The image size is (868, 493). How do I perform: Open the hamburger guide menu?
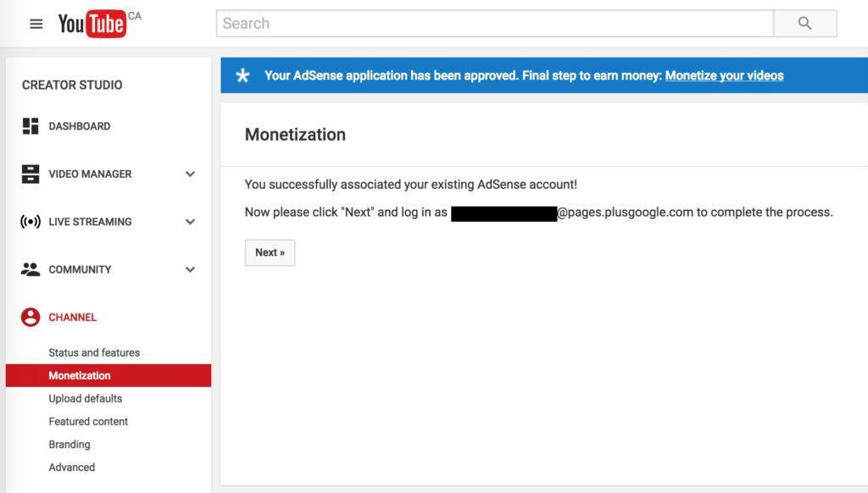point(36,24)
